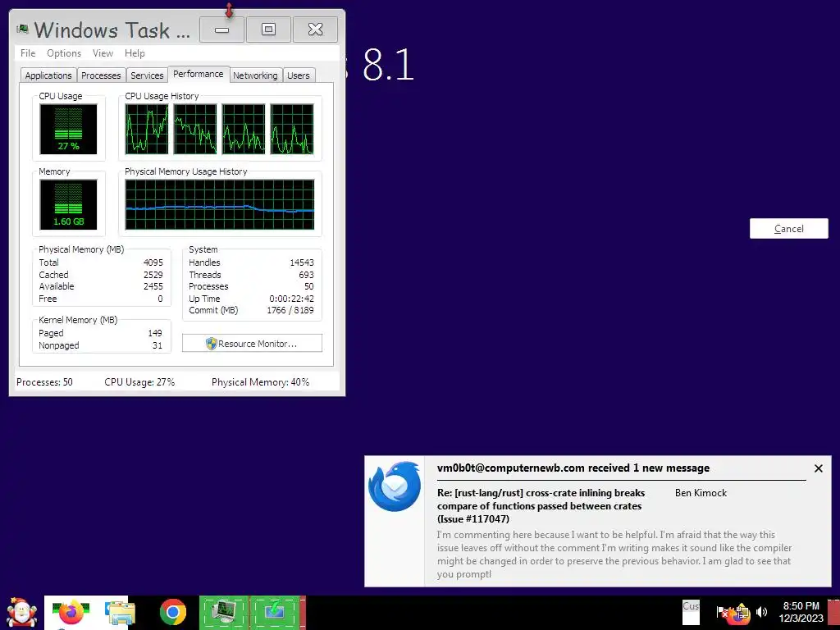
Task: Click the shield icon on Resource Monitor button
Action: 211,344
